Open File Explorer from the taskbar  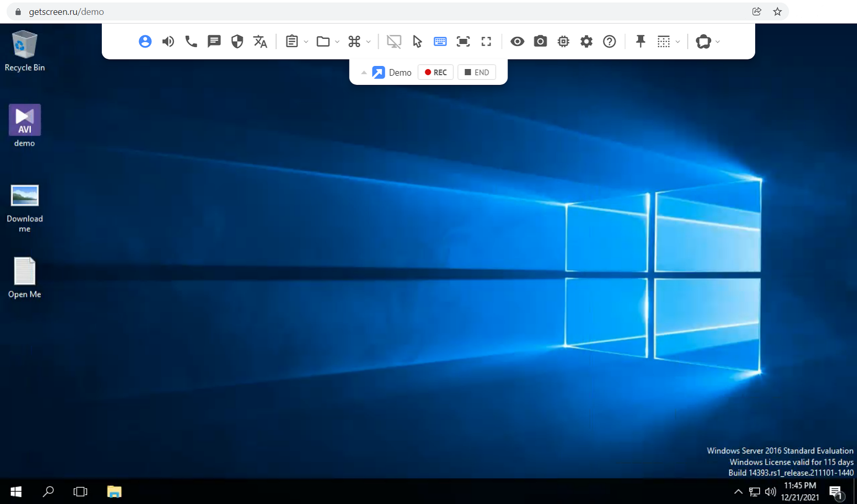114,492
